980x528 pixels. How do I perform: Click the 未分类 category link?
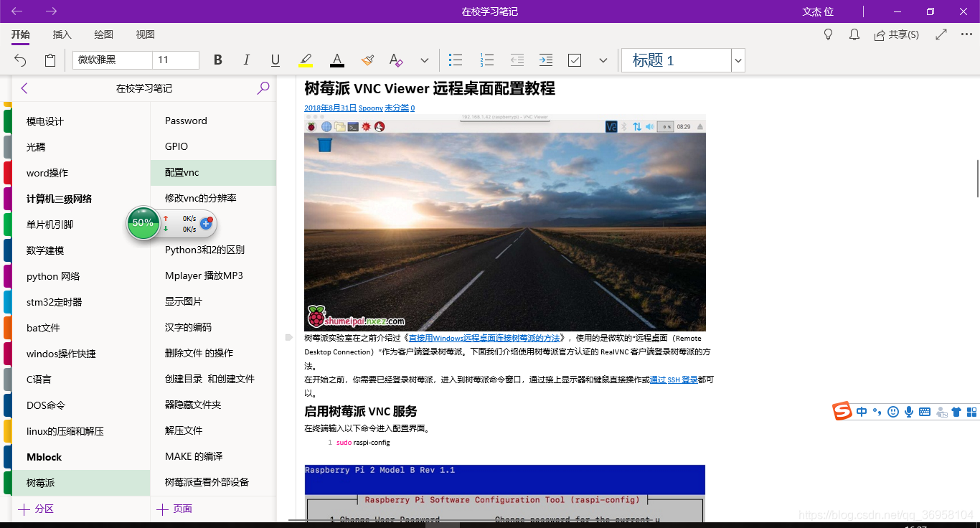(x=397, y=108)
